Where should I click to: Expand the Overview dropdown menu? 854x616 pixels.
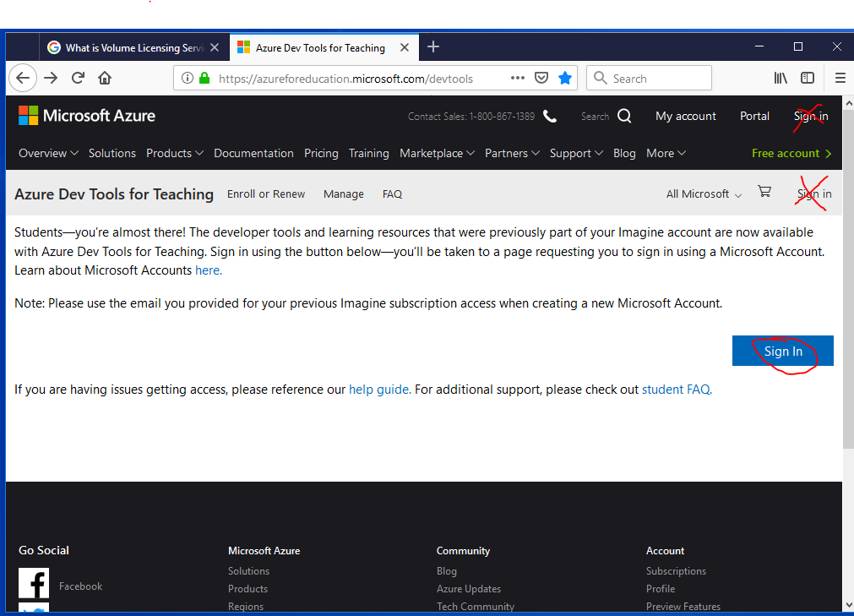48,153
